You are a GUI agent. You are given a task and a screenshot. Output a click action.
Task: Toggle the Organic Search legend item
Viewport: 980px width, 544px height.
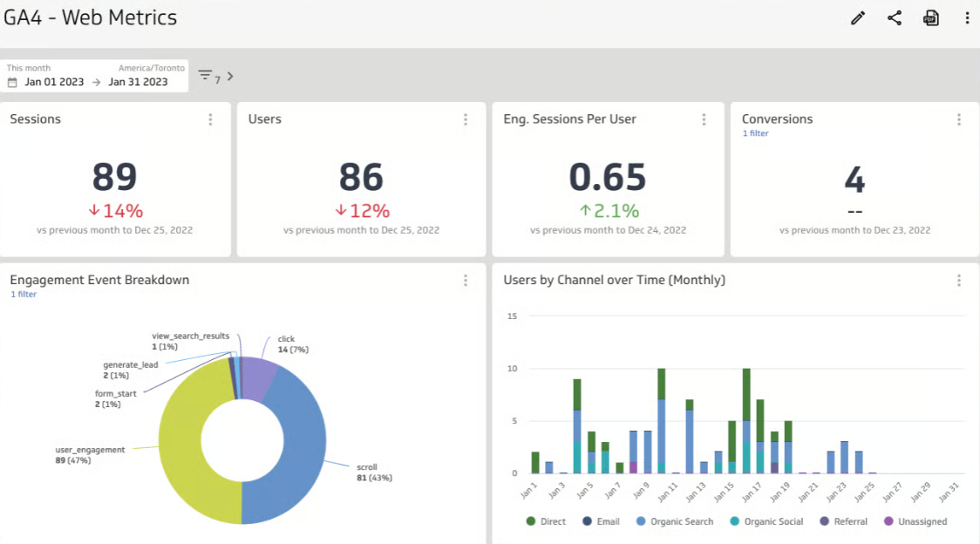tap(674, 521)
